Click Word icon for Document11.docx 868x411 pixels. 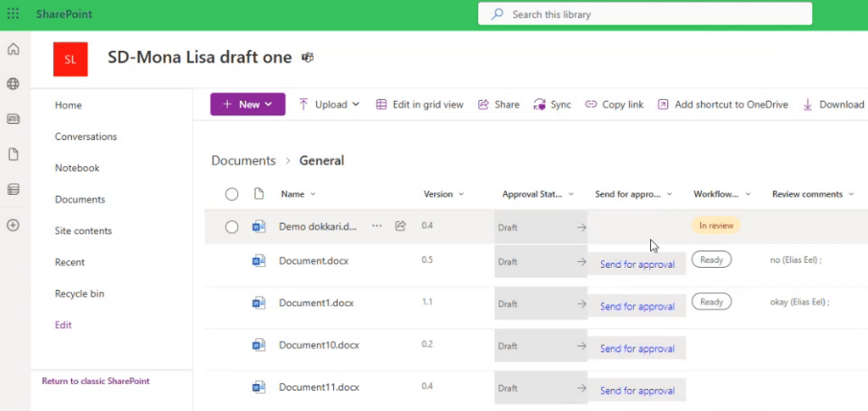pyautogui.click(x=259, y=387)
